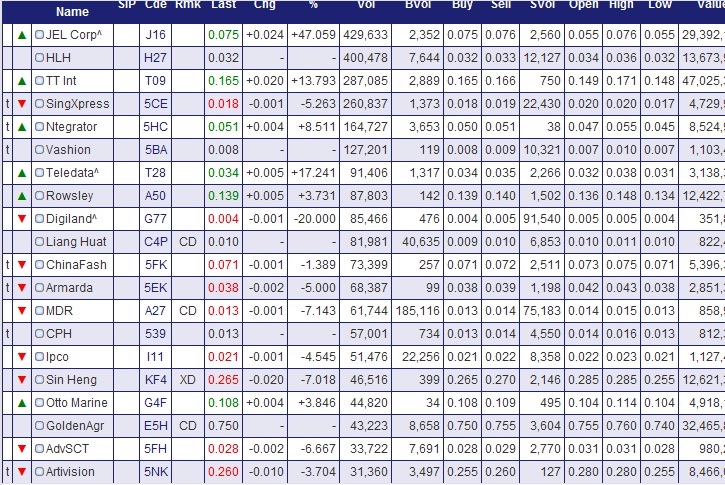
Task: Click the green up arrow for JEL Corp
Action: tap(22, 35)
